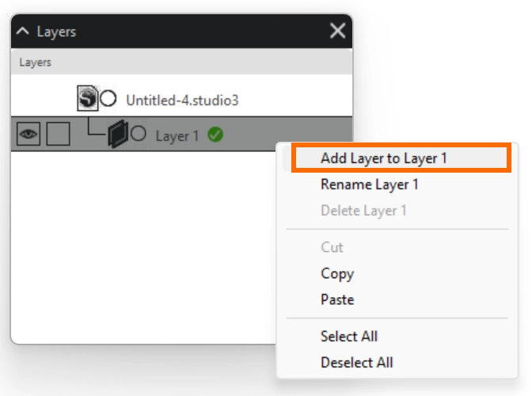Choose Copy from the context menu
This screenshot has height=396, width=532.
pyautogui.click(x=336, y=273)
